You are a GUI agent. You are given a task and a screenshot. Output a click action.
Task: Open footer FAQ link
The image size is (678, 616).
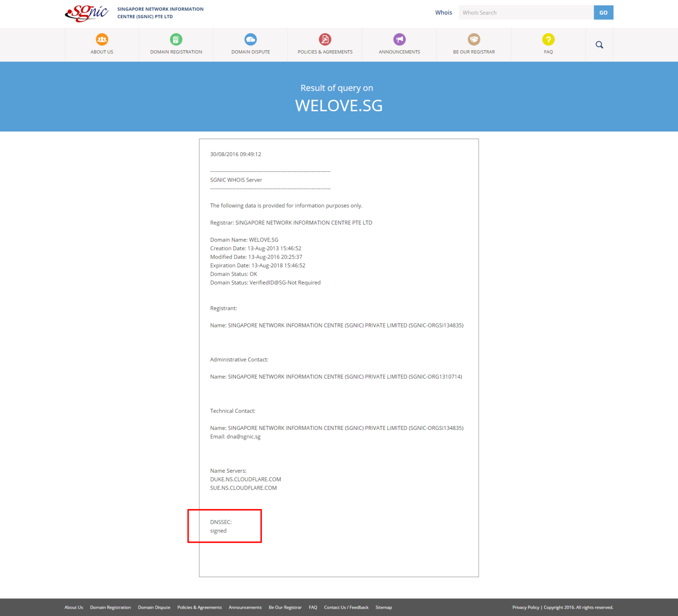coord(313,608)
